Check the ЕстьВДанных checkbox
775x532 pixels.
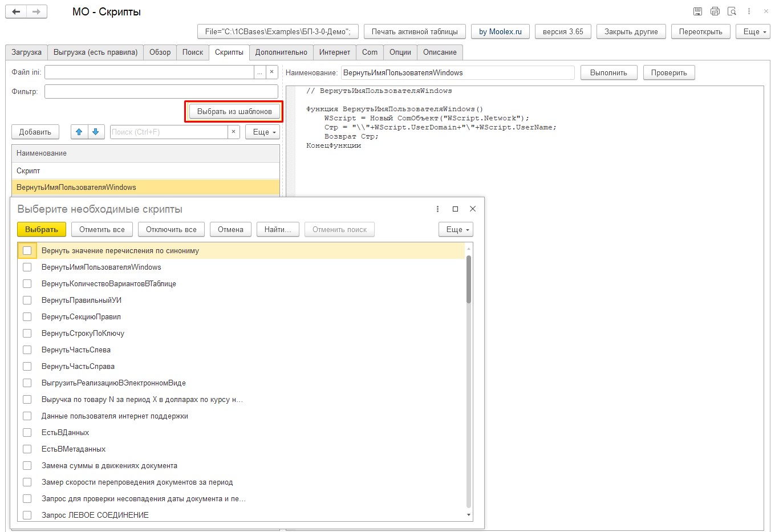[27, 432]
